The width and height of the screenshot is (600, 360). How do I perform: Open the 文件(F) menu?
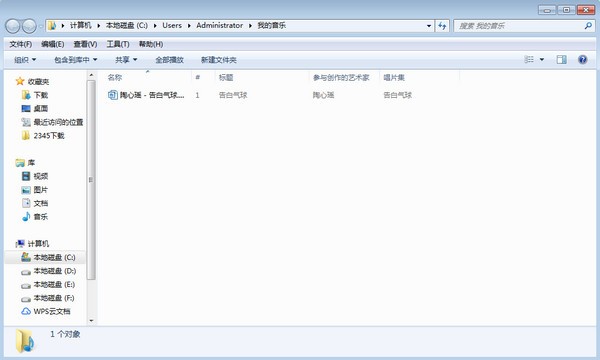21,44
